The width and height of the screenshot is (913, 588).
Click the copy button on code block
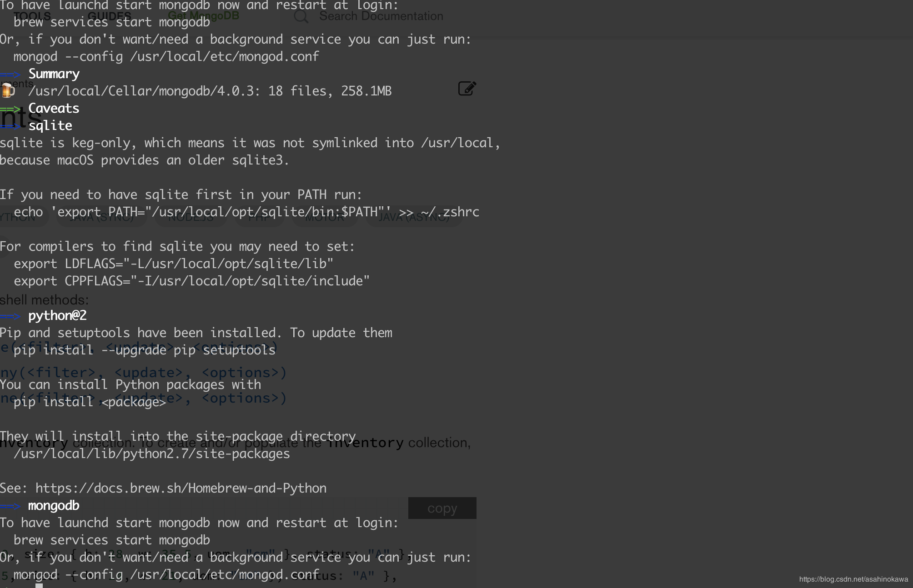(442, 508)
